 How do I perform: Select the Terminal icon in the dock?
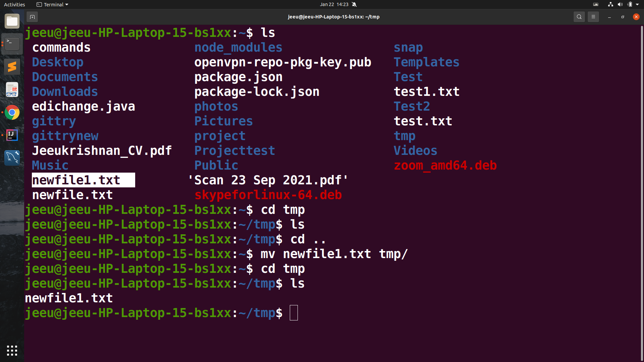(x=12, y=44)
